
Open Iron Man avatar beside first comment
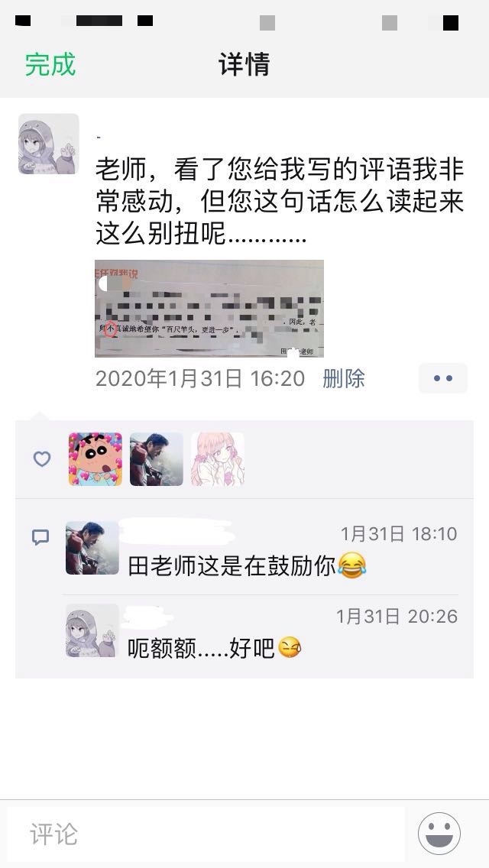click(x=92, y=548)
